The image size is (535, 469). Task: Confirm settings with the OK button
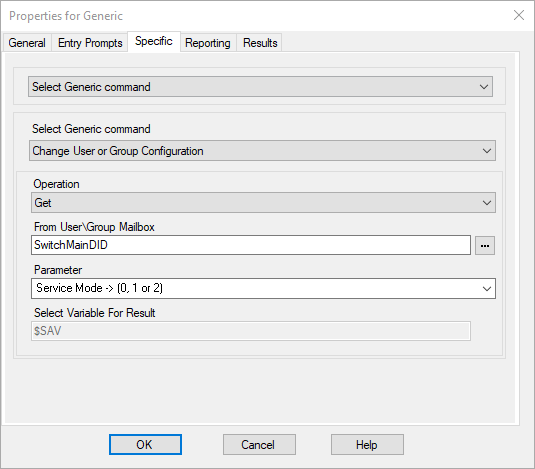click(x=145, y=444)
